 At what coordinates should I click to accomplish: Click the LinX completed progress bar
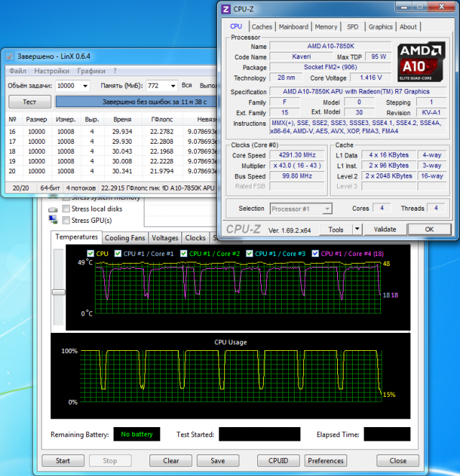[136, 101]
